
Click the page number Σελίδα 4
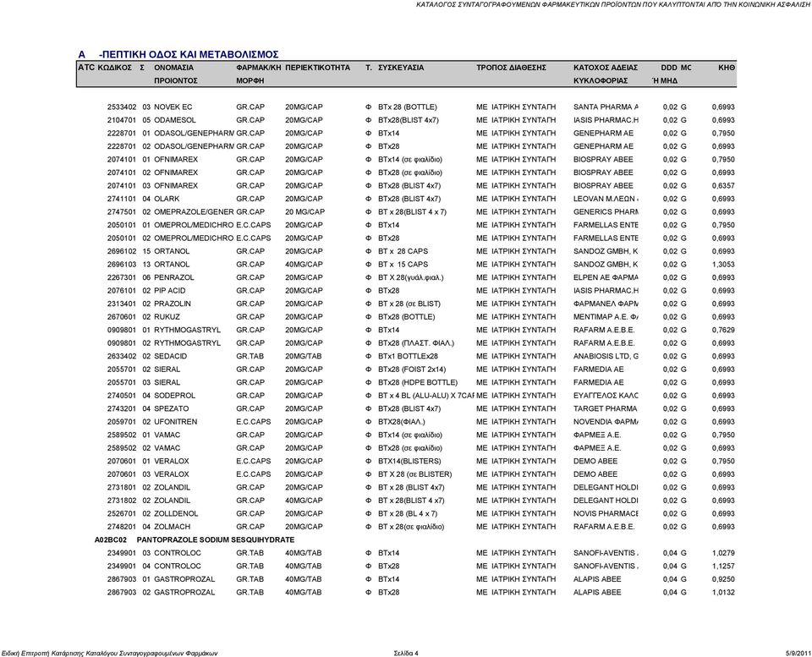(406, 653)
